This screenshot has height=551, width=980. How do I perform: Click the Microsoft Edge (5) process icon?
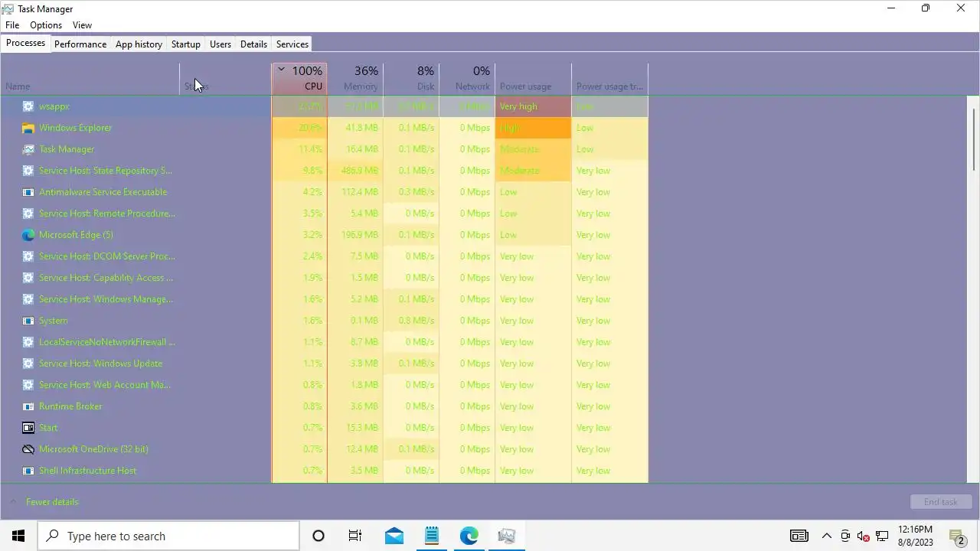click(28, 235)
